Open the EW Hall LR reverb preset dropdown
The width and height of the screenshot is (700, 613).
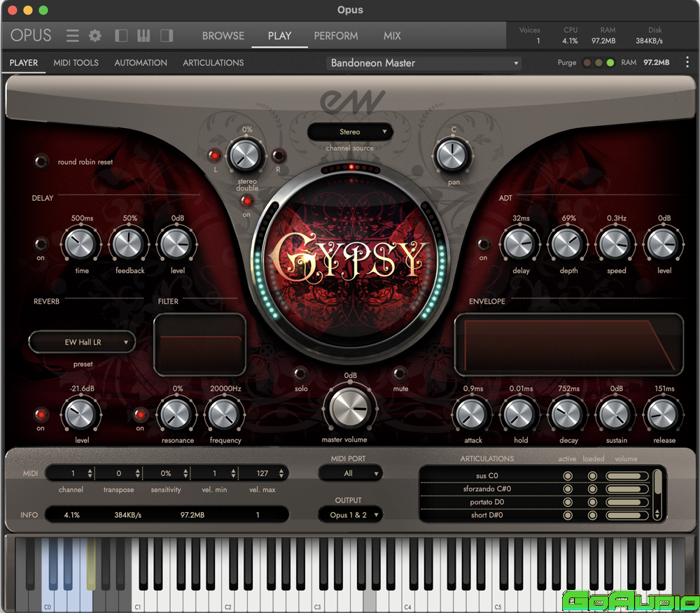tap(83, 342)
